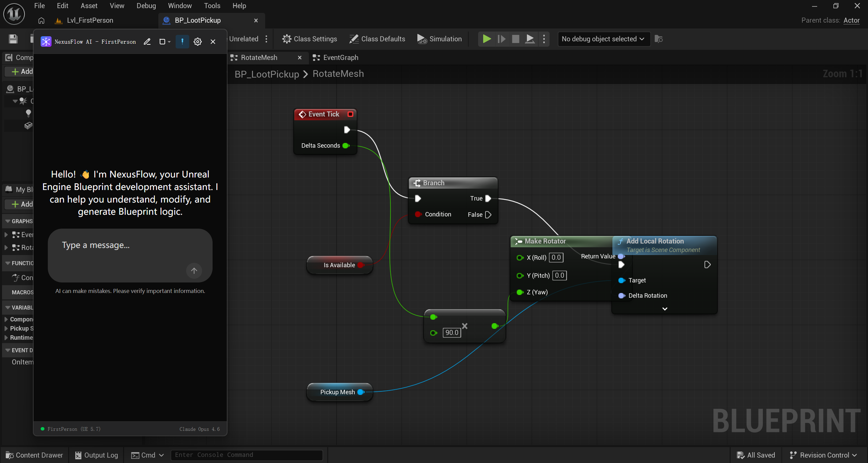
Task: Open the Content Drawer
Action: tap(35, 455)
